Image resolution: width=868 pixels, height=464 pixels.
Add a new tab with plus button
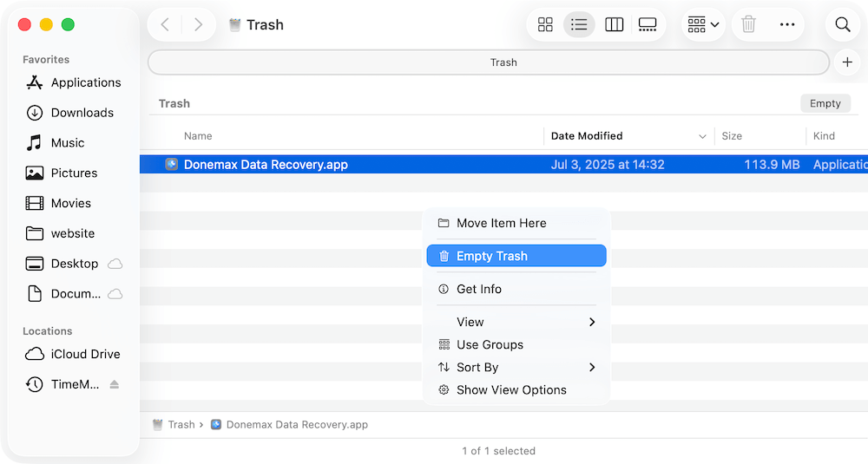pyautogui.click(x=847, y=62)
